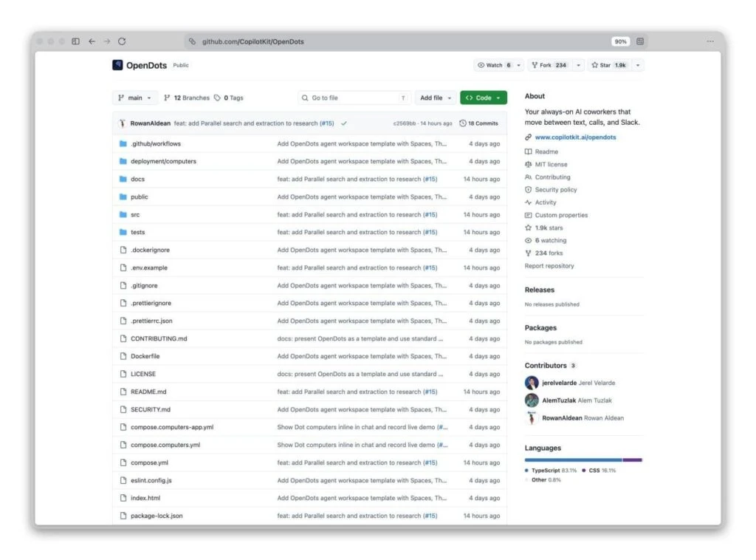Click the 90% zoom level badge

point(620,41)
